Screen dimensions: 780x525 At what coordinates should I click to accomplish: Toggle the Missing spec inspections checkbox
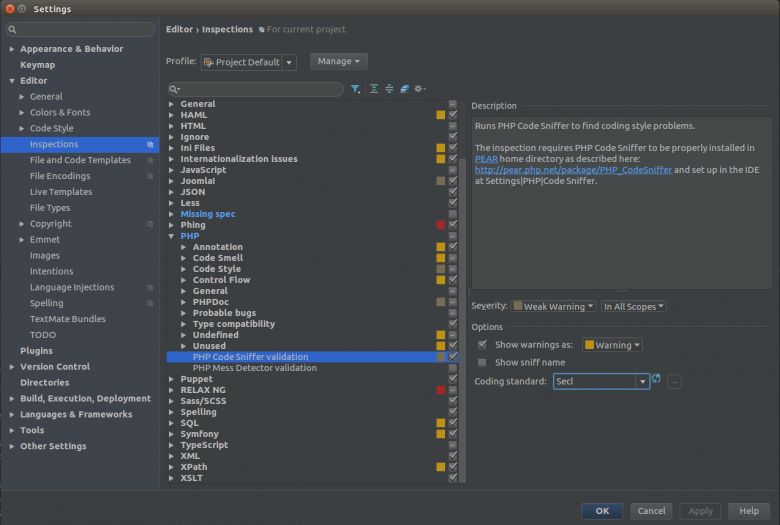[453, 214]
